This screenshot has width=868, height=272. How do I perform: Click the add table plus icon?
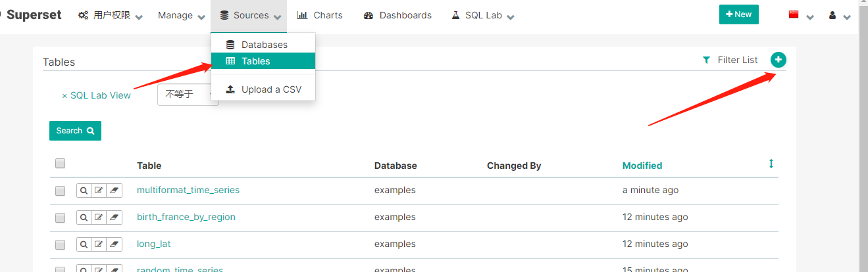[x=778, y=60]
